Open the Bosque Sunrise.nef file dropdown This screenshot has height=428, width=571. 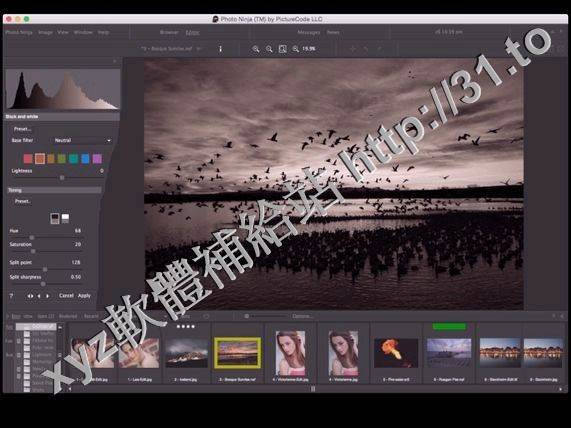[171, 48]
